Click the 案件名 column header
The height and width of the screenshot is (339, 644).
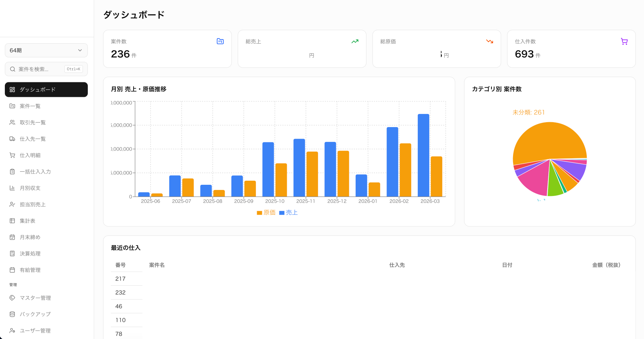click(157, 265)
